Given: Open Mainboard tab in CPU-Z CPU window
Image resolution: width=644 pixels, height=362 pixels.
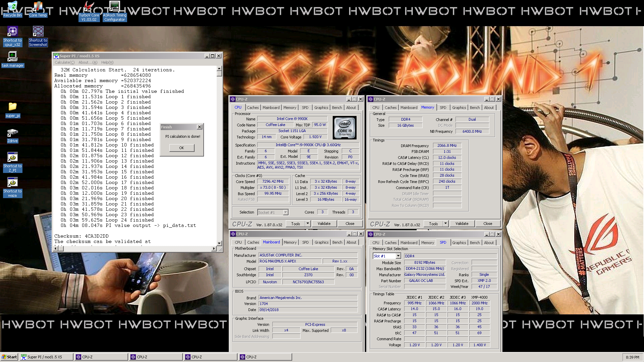Looking at the screenshot, I should click(x=271, y=108).
